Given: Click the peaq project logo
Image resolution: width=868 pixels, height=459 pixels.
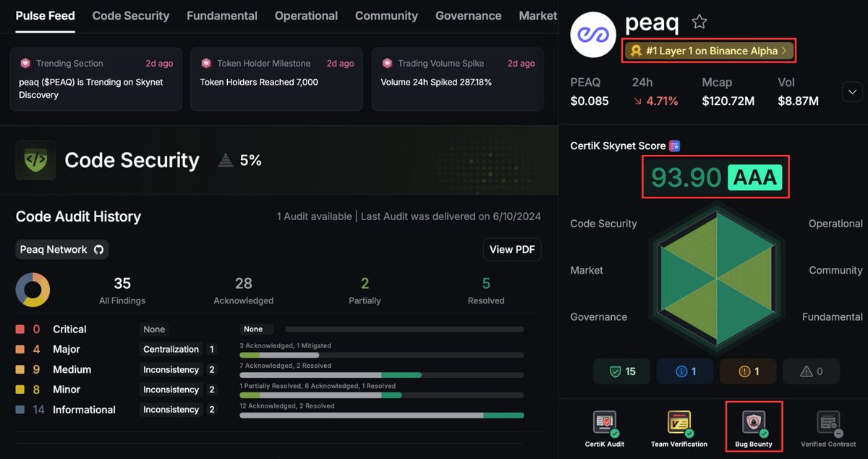Looking at the screenshot, I should click(593, 34).
